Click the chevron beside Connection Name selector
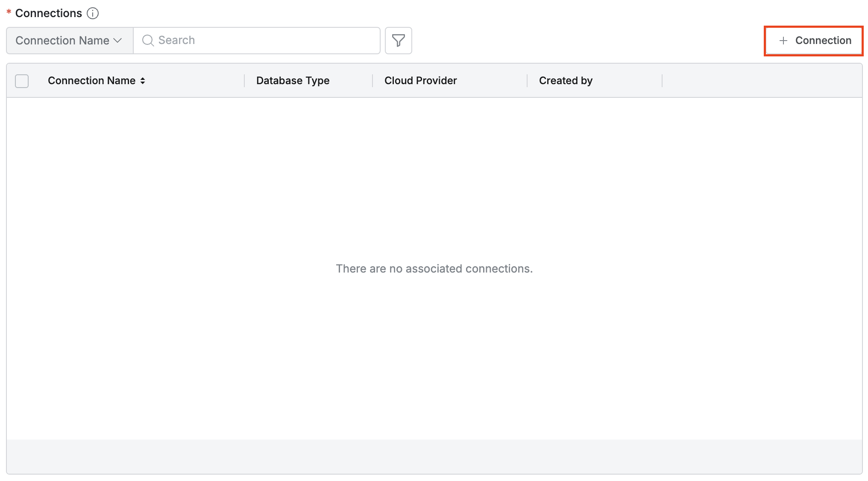This screenshot has width=868, height=481. [x=118, y=41]
